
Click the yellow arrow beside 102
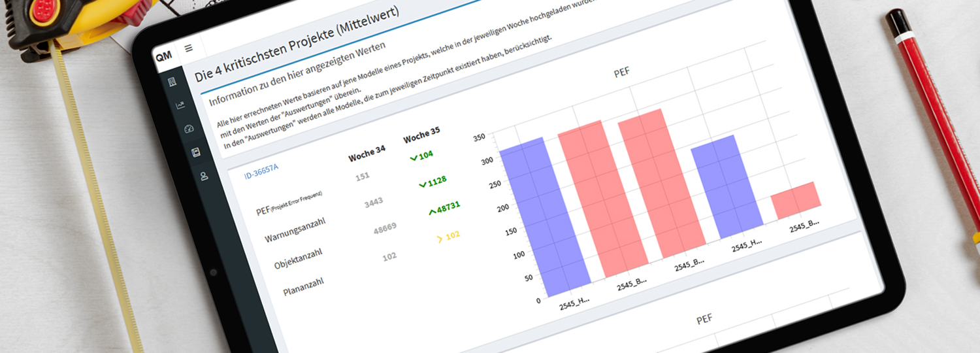point(440,239)
